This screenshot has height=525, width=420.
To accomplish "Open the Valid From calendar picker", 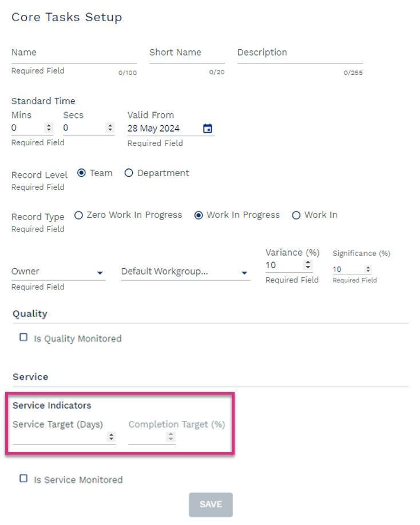I will click(x=207, y=128).
